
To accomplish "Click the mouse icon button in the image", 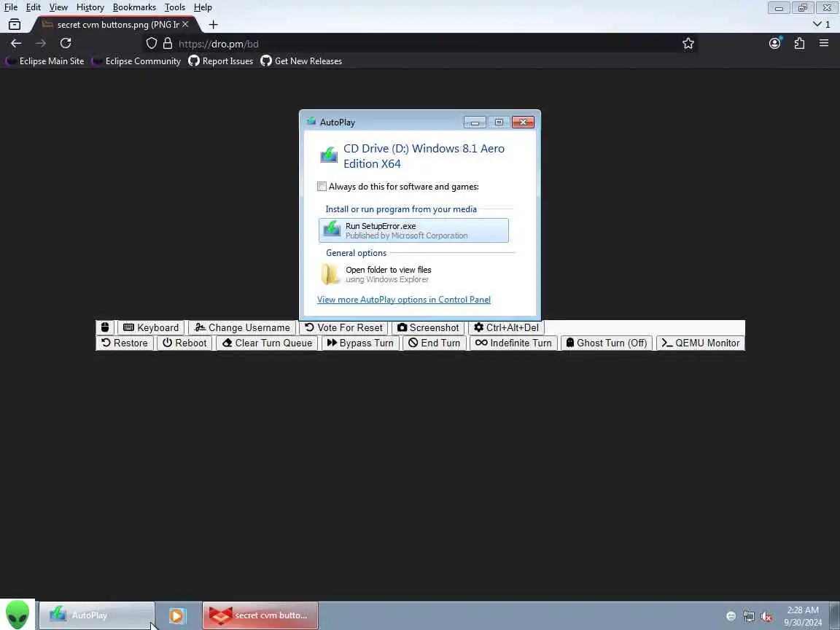I will pos(105,327).
